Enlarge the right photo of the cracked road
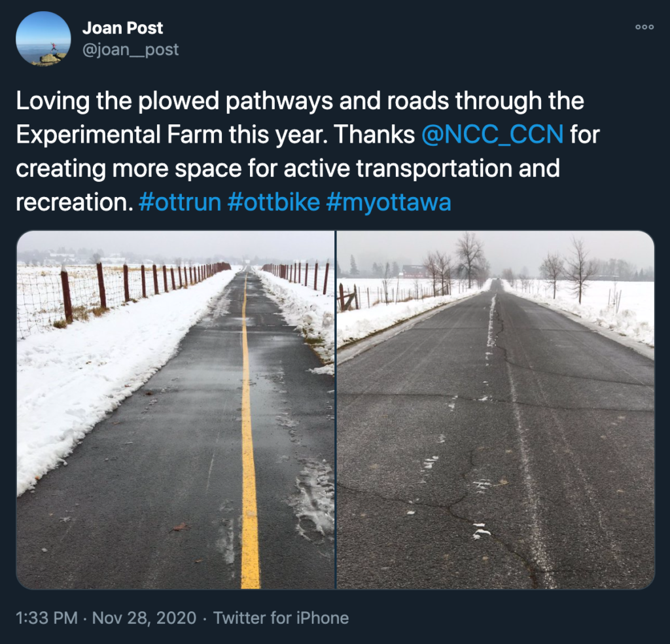 point(495,409)
